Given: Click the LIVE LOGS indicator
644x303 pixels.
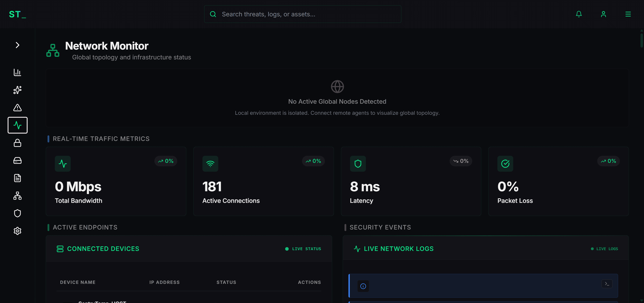Looking at the screenshot, I should click(604, 249).
